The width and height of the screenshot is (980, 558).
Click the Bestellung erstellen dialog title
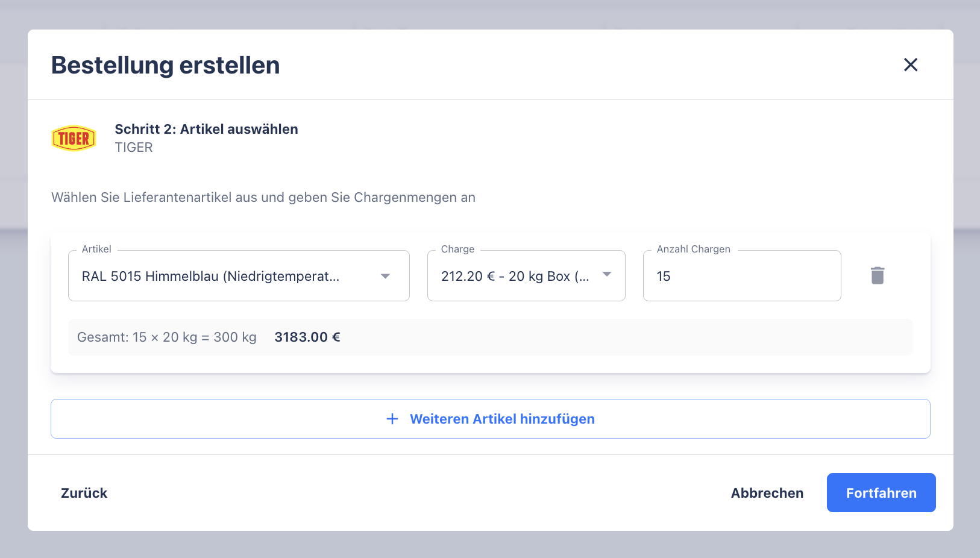pos(166,65)
